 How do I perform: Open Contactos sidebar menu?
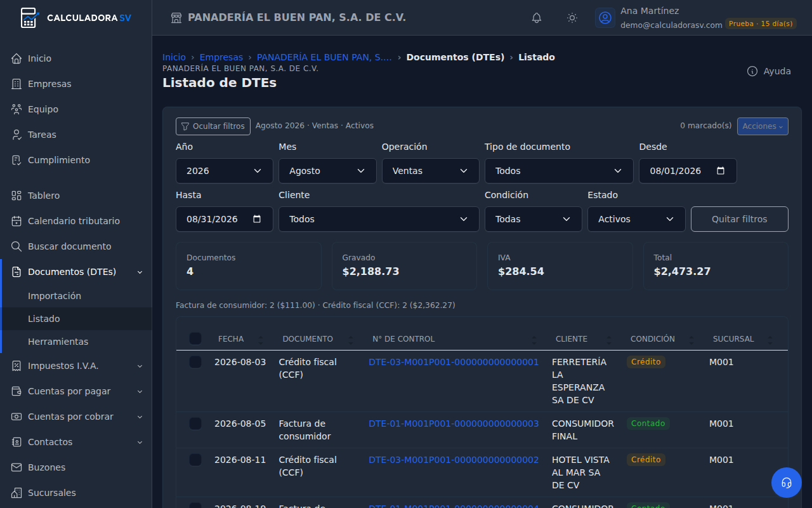pos(76,442)
